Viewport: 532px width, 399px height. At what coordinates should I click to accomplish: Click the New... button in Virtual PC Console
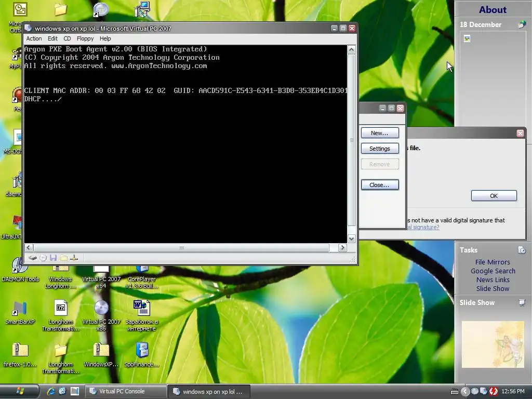point(380,133)
